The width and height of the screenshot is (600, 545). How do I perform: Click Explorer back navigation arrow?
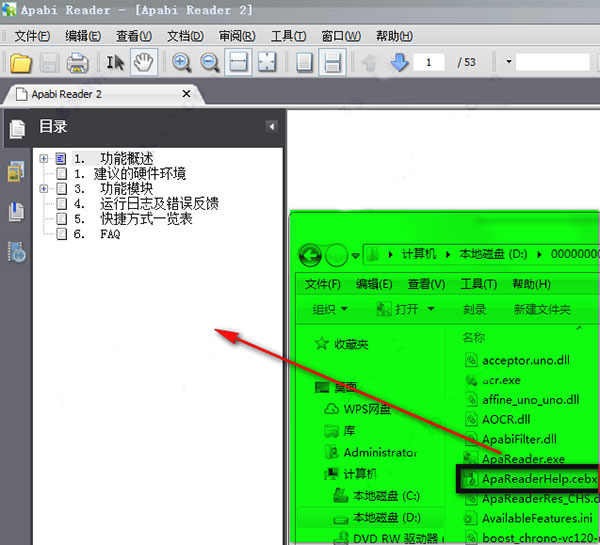click(x=310, y=255)
